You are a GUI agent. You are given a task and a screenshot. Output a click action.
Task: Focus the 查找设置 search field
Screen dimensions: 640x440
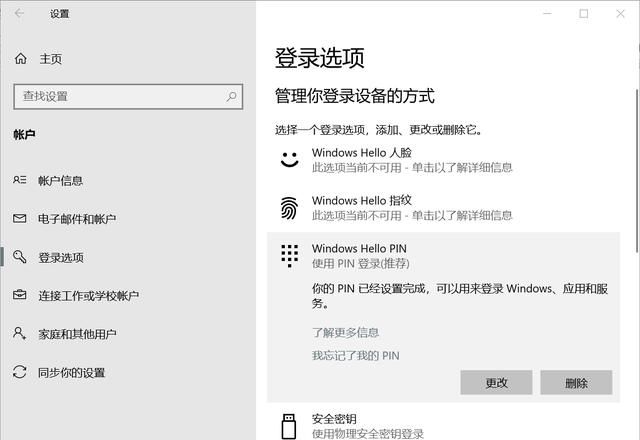tap(128, 97)
